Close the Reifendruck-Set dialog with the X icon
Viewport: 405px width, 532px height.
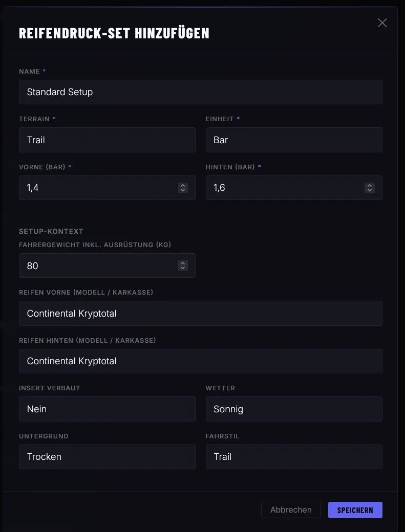tap(382, 23)
